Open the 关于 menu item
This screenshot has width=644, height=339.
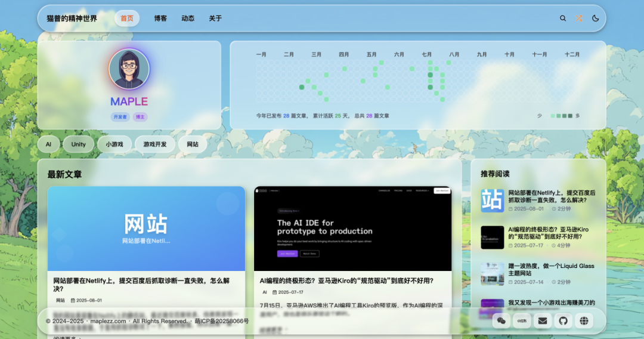[x=215, y=19]
